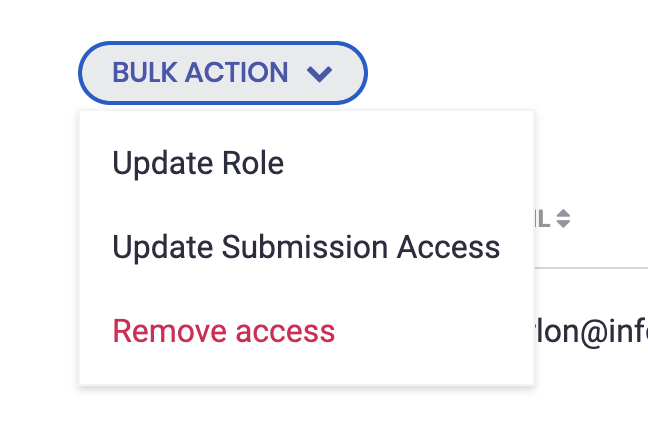The height and width of the screenshot is (430, 648).
Task: Click the partially hidden Email column header
Action: 544,218
